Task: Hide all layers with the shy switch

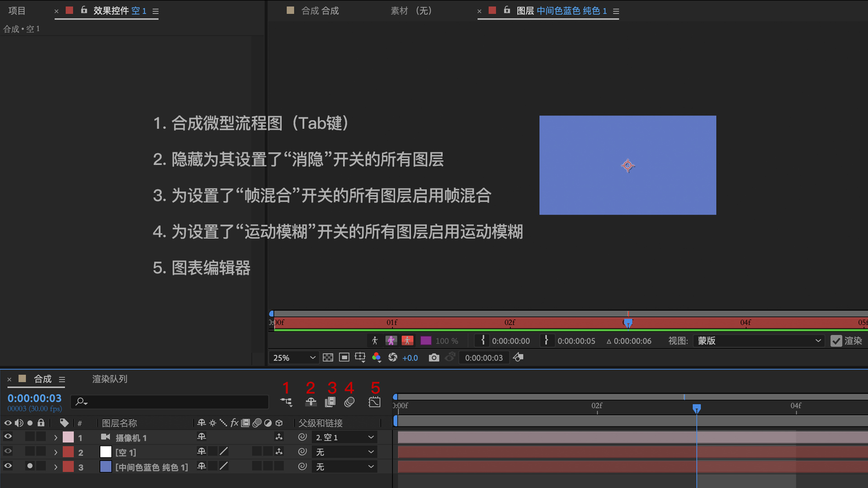Action: click(x=311, y=402)
